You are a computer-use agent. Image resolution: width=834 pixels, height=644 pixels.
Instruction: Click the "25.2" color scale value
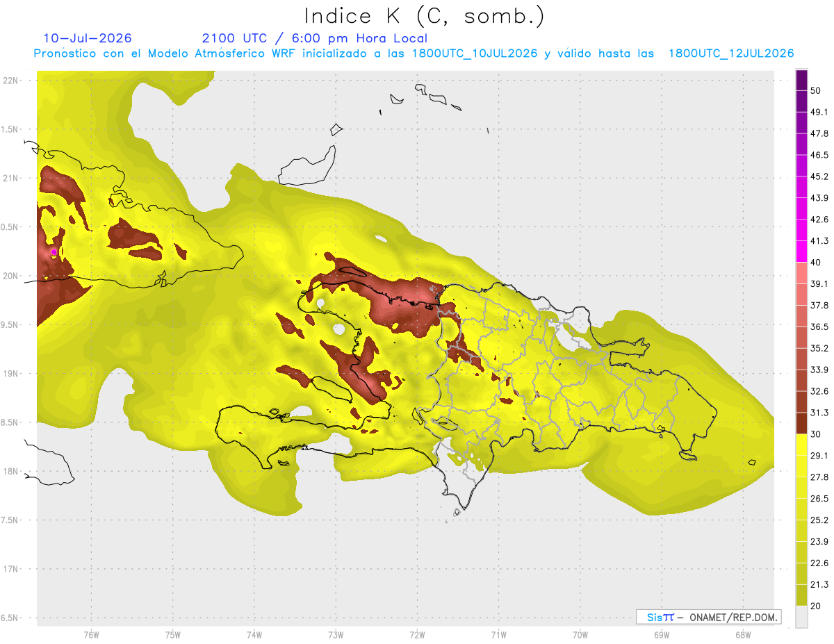tap(819, 520)
